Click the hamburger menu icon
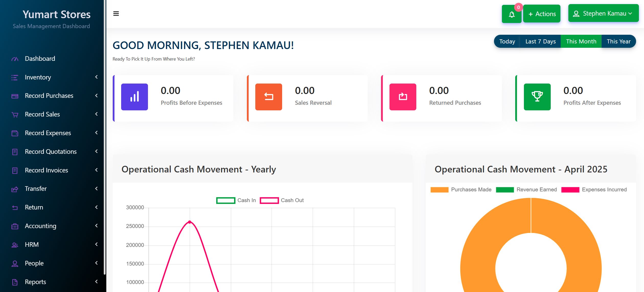Screen dimensions: 644x292 pyautogui.click(x=116, y=14)
